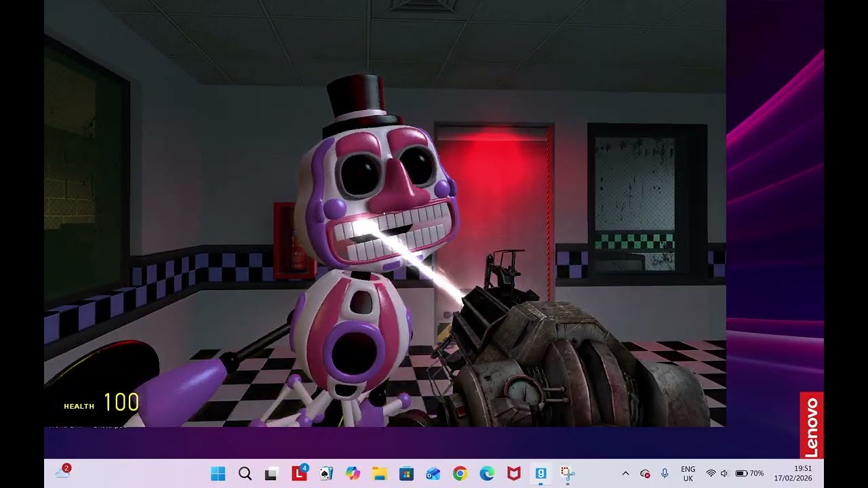Open the speaker volume control
This screenshot has width=868, height=488.
coord(724,474)
